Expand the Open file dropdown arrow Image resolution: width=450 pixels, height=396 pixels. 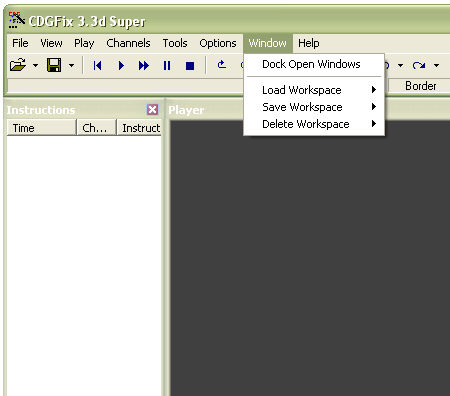click(x=35, y=65)
